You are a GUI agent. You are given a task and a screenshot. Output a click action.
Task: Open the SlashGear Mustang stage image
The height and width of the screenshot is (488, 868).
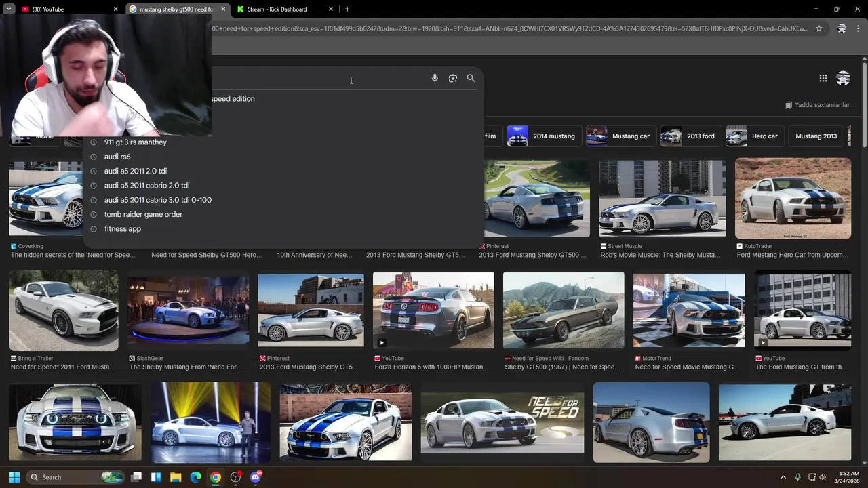(x=188, y=310)
